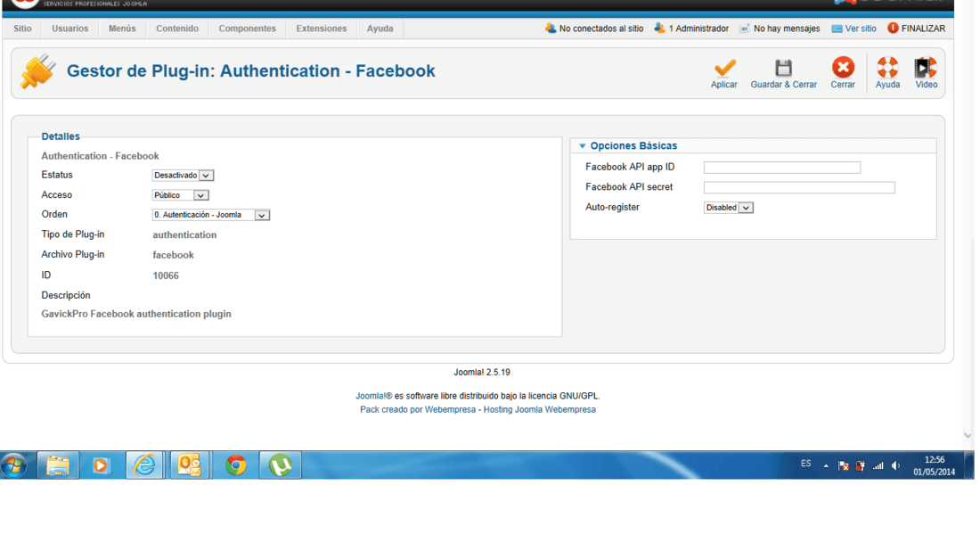
Task: Switch to Internet Explorer in taskbar
Action: click(145, 465)
